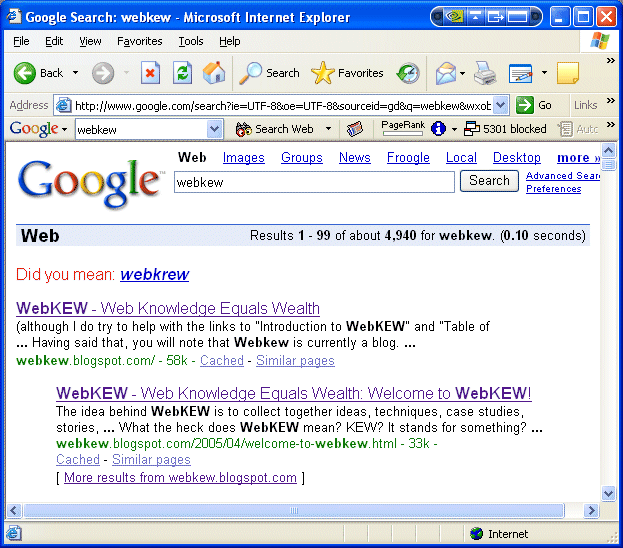This screenshot has width=623, height=548.
Task: Open the Desktop search link
Action: (x=517, y=157)
